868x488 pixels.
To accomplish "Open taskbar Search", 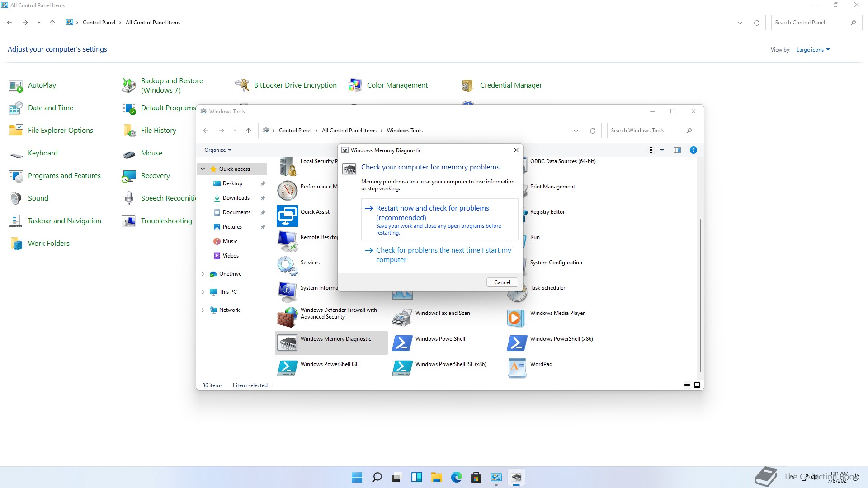I will pos(377,477).
